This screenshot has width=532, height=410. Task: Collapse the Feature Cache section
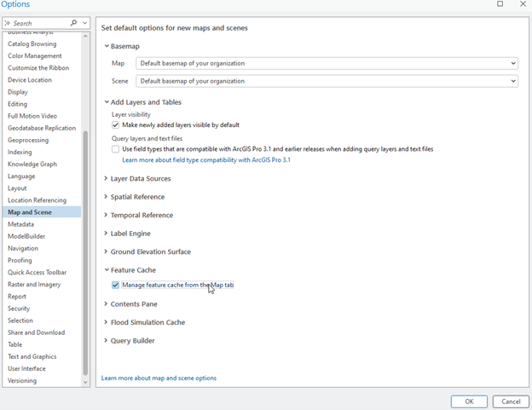107,270
